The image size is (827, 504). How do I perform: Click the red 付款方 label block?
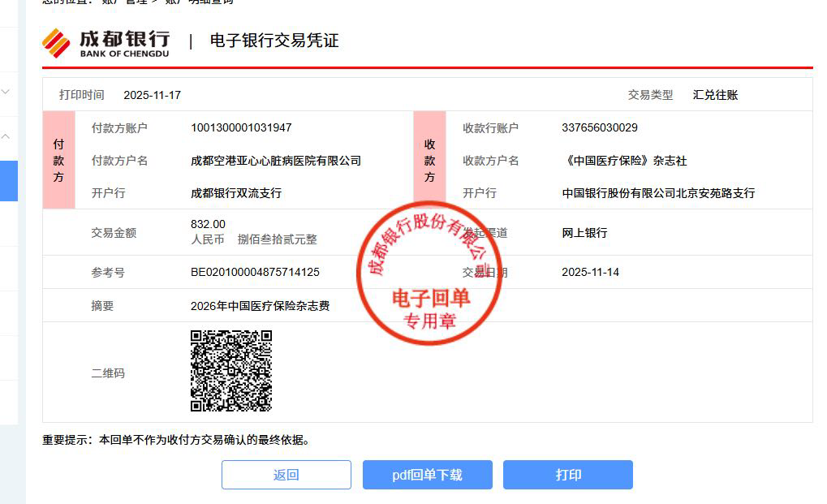pos(58,160)
